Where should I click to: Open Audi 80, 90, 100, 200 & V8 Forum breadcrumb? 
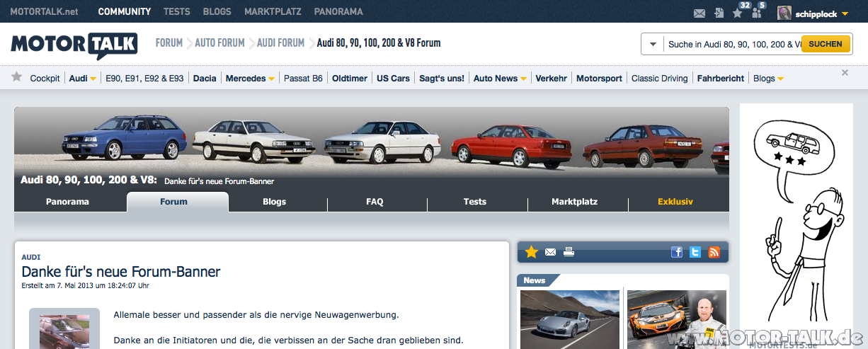tap(379, 43)
